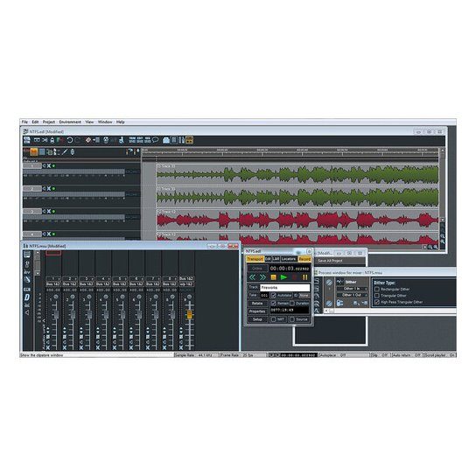Select the diagonal line pencil tool
The width and height of the screenshot is (476, 476).
pos(65,151)
